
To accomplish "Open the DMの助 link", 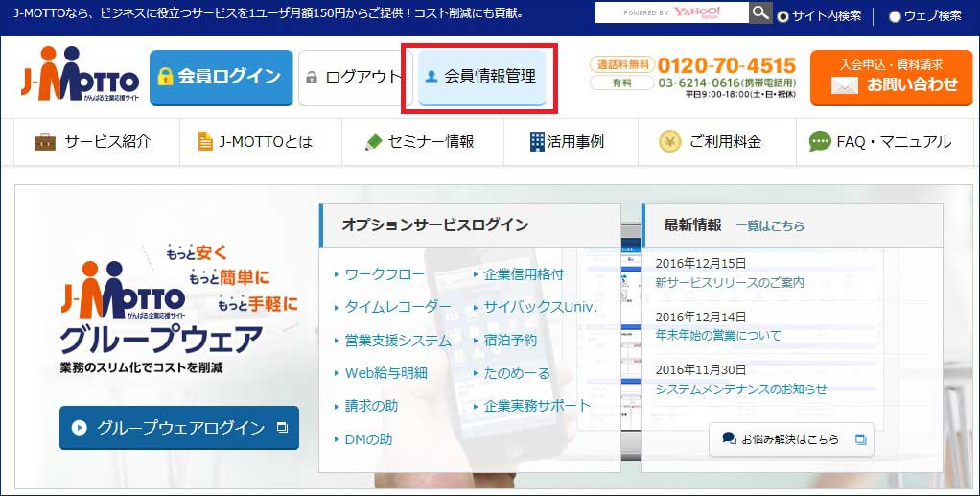I will (369, 439).
